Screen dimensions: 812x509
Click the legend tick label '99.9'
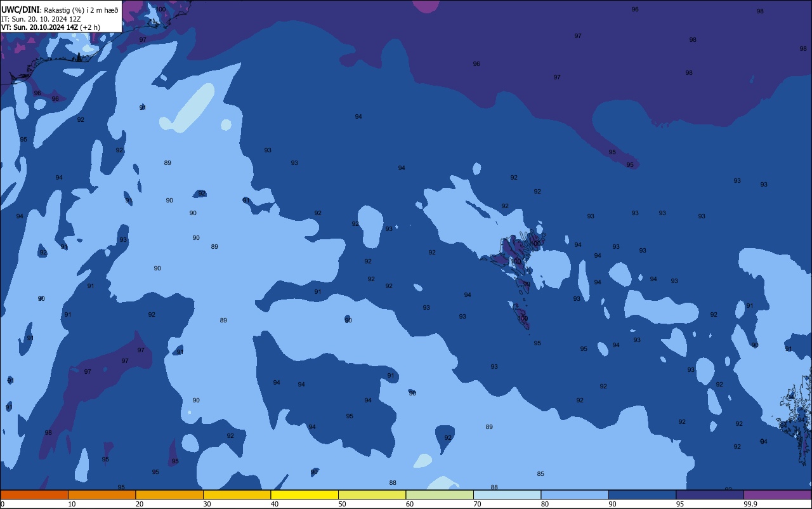click(750, 504)
